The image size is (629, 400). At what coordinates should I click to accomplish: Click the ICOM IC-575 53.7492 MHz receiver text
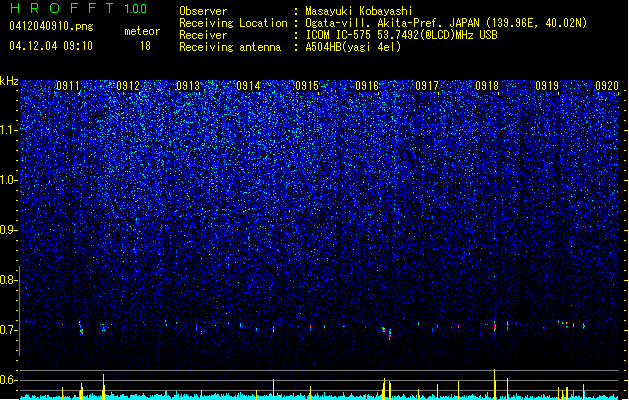(401, 35)
